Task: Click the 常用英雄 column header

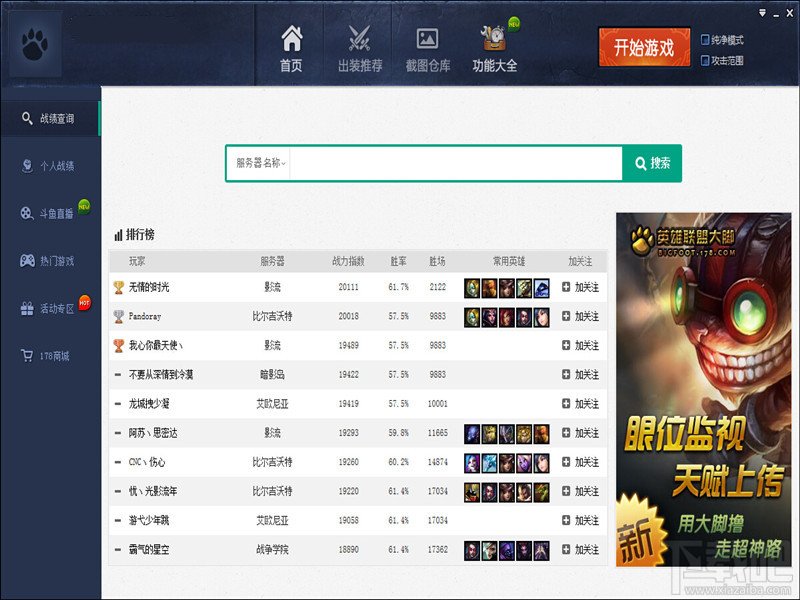Action: tap(509, 261)
